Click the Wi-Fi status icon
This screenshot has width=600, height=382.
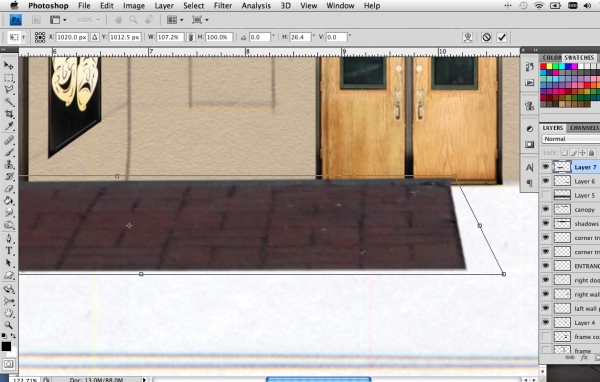click(x=539, y=5)
